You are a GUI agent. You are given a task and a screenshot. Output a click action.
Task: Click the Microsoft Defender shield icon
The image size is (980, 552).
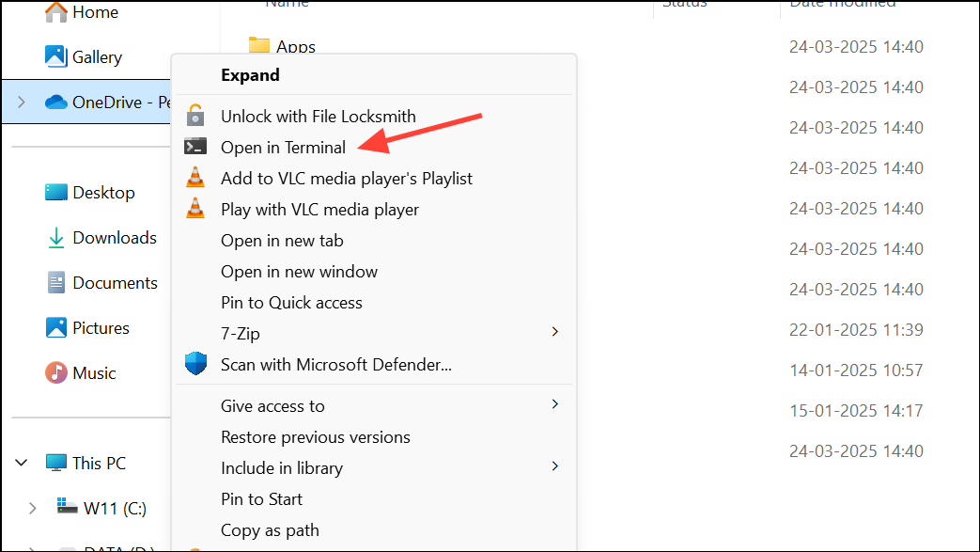click(195, 364)
